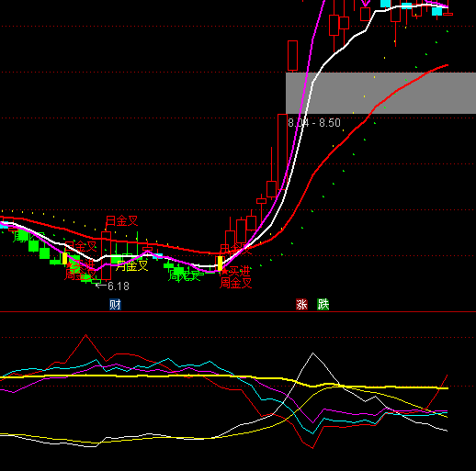Click the bottom-right red 周金叉 label
The width and height of the screenshot is (476, 471).
235,283
